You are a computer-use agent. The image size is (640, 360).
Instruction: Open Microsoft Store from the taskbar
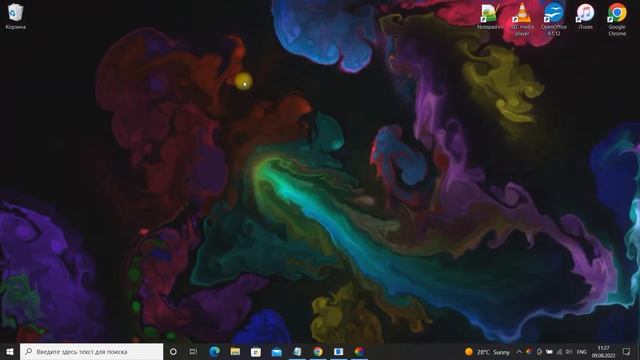click(256, 351)
